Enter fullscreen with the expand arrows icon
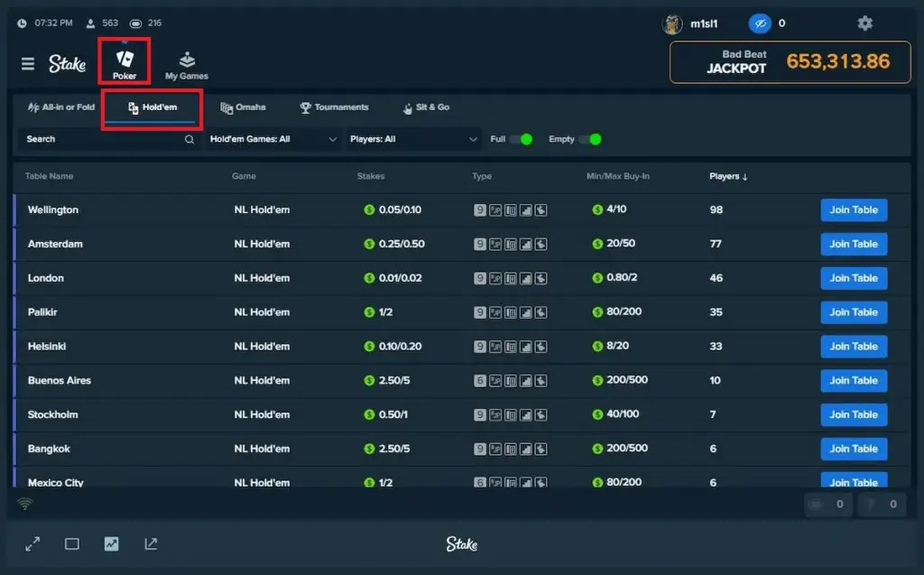 (32, 543)
